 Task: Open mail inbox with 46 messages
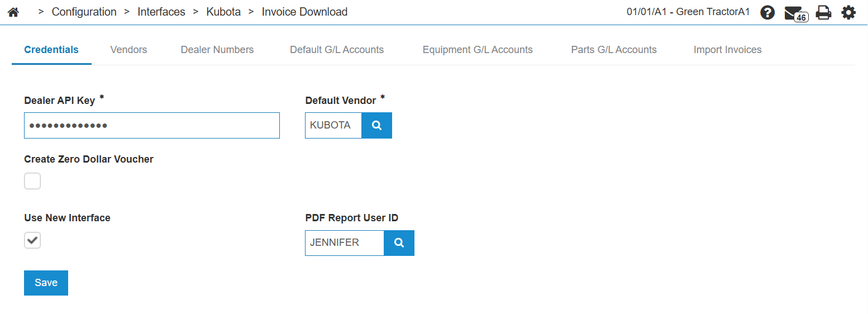(x=795, y=13)
